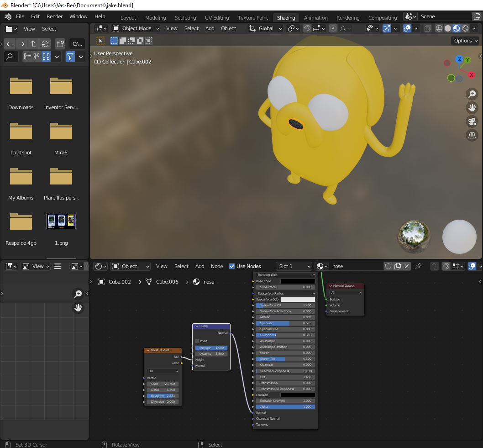Click the image editor zoom magnifier icon
Screen dimensions: 483x448
click(x=78, y=294)
